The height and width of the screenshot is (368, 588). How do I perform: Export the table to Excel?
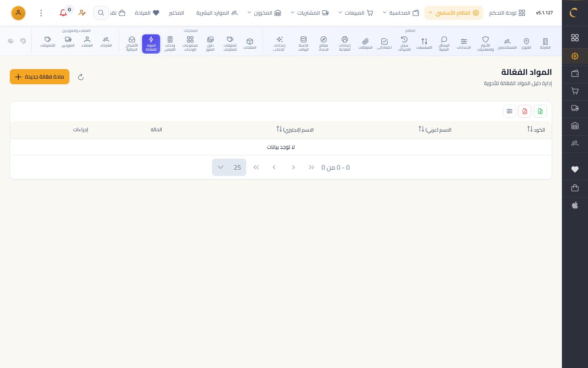click(x=540, y=111)
